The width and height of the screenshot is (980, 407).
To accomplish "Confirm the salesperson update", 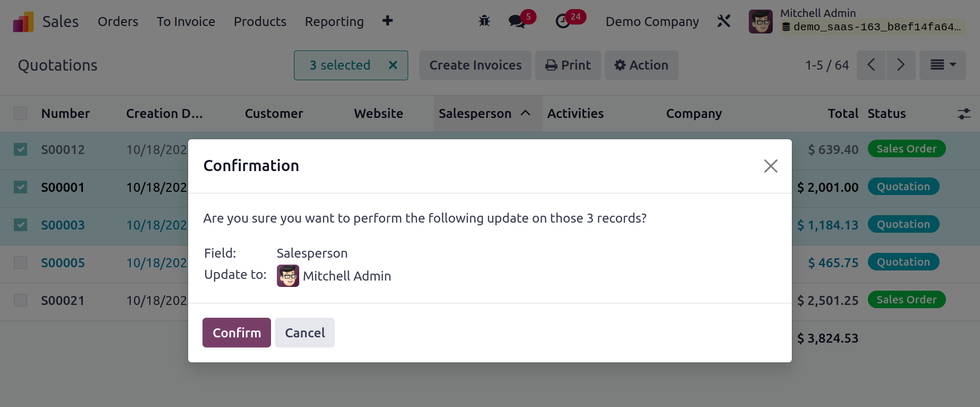I will [236, 333].
